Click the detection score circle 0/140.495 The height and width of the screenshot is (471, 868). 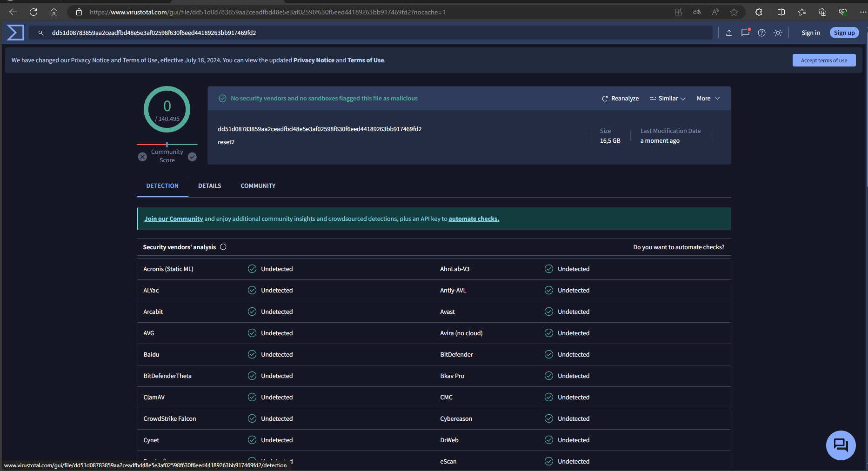167,109
